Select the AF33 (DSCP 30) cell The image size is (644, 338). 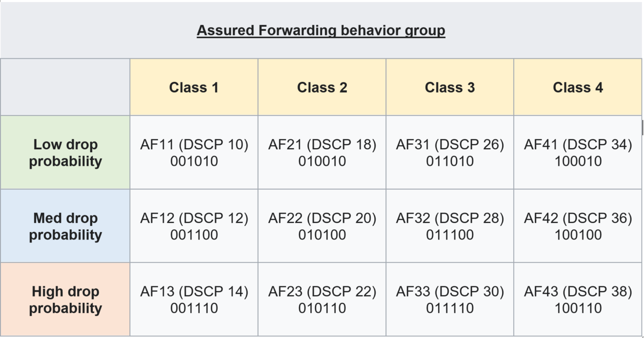tap(450, 299)
